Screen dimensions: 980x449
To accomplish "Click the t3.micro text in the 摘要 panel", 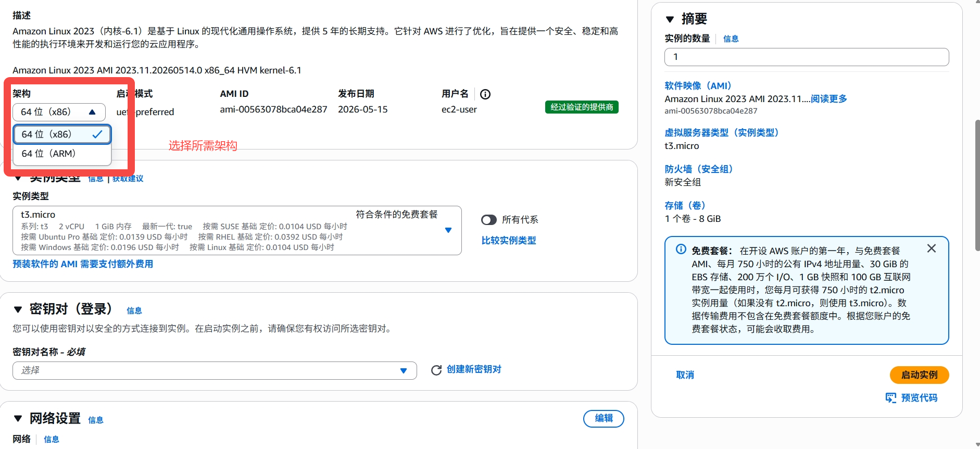I will [x=682, y=146].
